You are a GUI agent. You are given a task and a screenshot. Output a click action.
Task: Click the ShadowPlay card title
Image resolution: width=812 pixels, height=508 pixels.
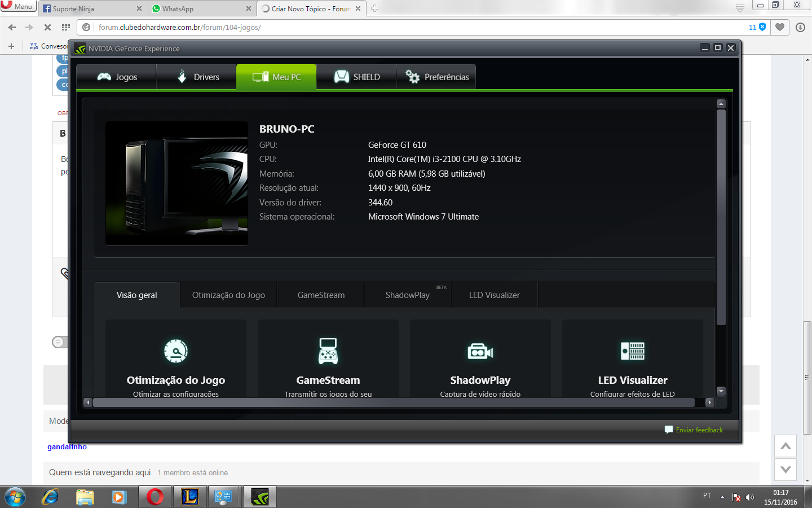480,380
